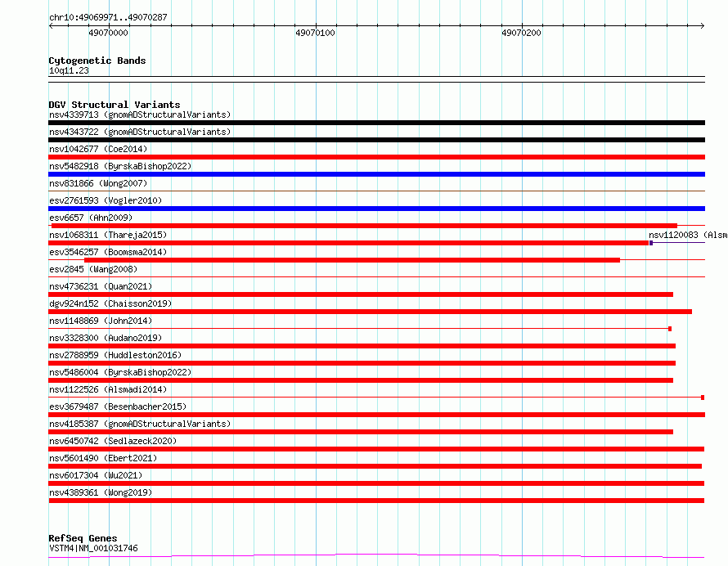This screenshot has width=728, height=566.
Task: Click purple marker of nsv1120083
Action: [651, 243]
